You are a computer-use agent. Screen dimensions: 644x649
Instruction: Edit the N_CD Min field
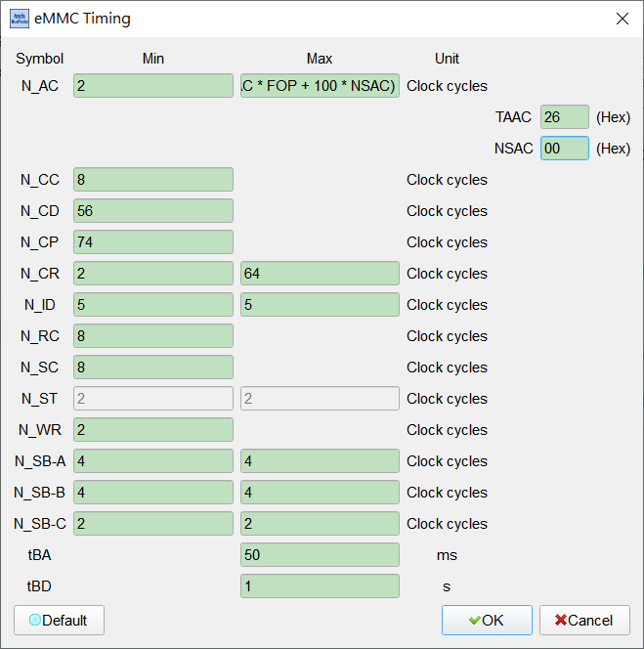(153, 211)
